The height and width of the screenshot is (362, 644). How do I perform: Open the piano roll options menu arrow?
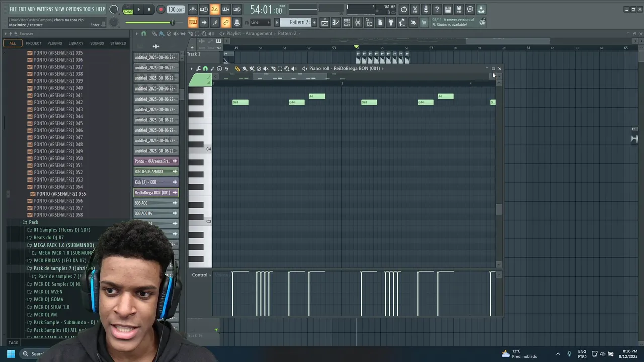[x=191, y=69]
